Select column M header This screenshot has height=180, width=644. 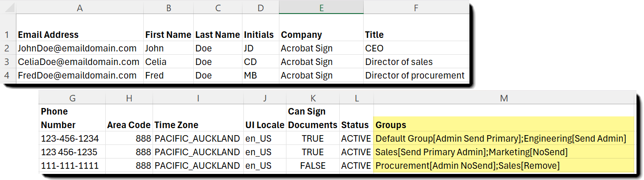[504, 98]
